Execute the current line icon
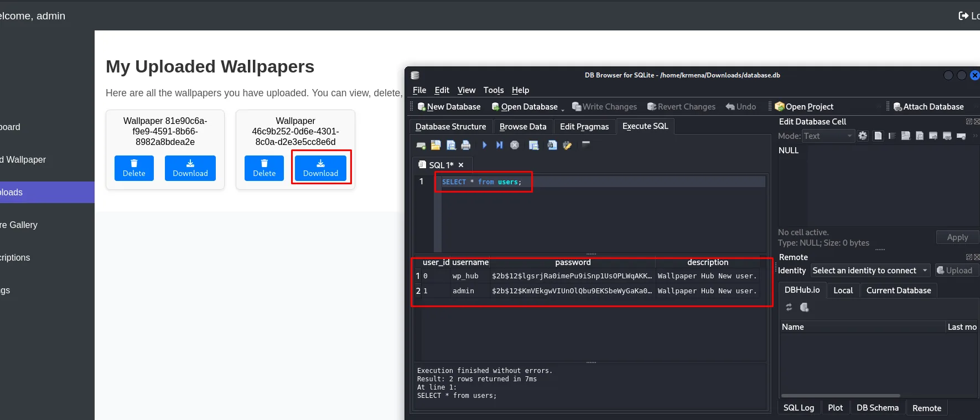 499,145
